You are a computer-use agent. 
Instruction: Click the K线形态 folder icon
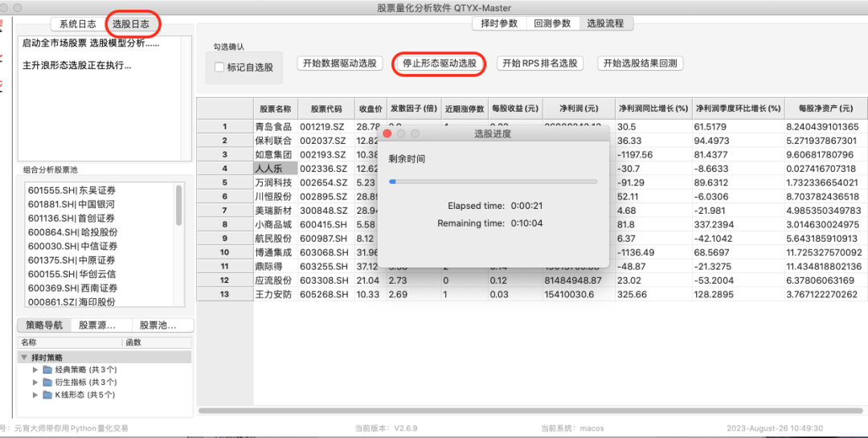click(x=47, y=395)
